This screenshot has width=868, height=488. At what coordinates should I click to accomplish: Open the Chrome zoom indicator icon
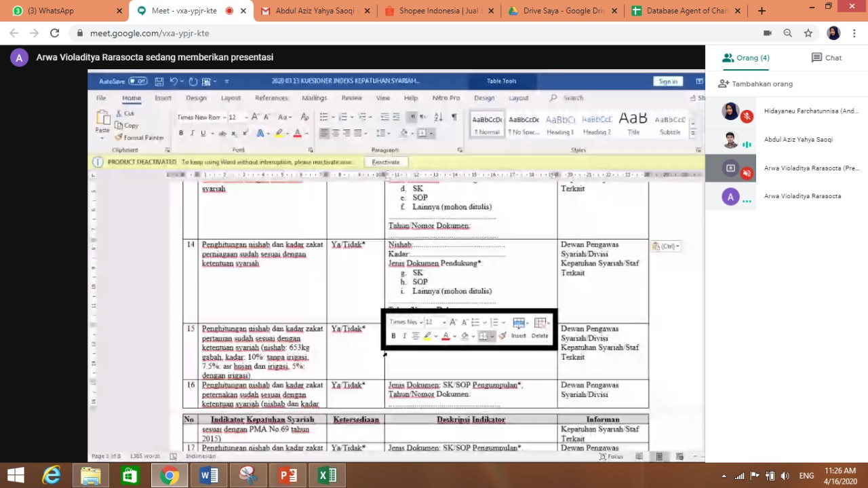[788, 33]
